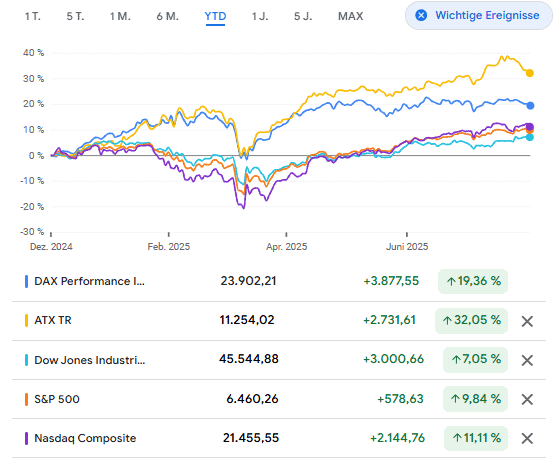Toggle the Wichtige Ereignisse button
Image resolution: width=557 pixels, height=464 pixels.
coord(479,15)
